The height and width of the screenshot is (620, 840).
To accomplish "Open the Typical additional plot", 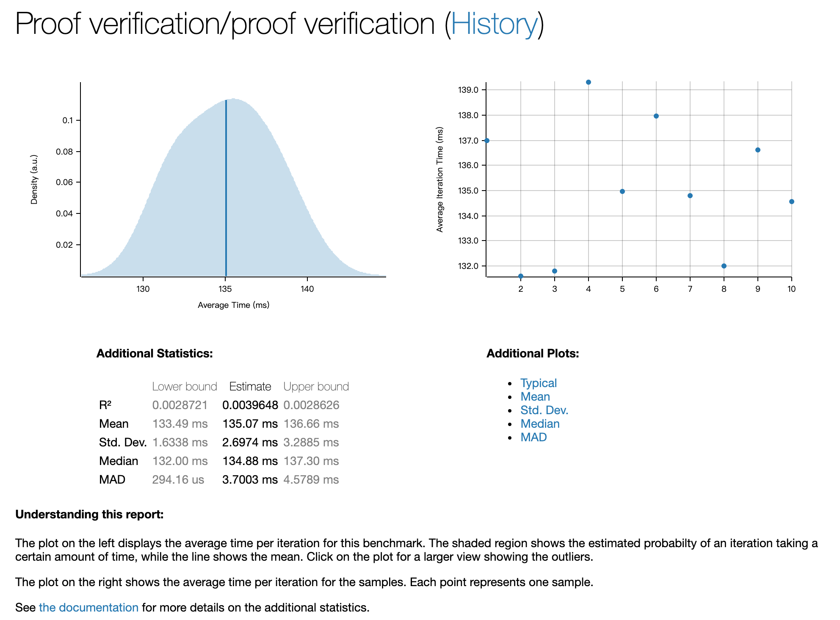I will 538,383.
